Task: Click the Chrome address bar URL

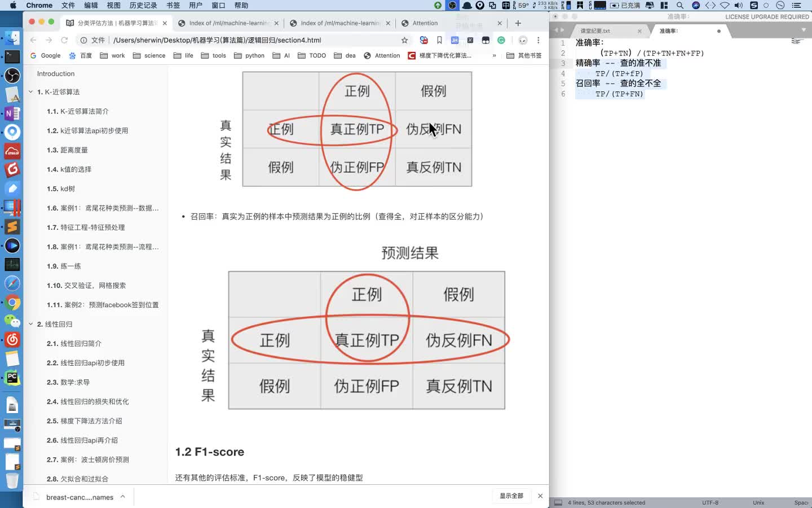Action: click(217, 40)
